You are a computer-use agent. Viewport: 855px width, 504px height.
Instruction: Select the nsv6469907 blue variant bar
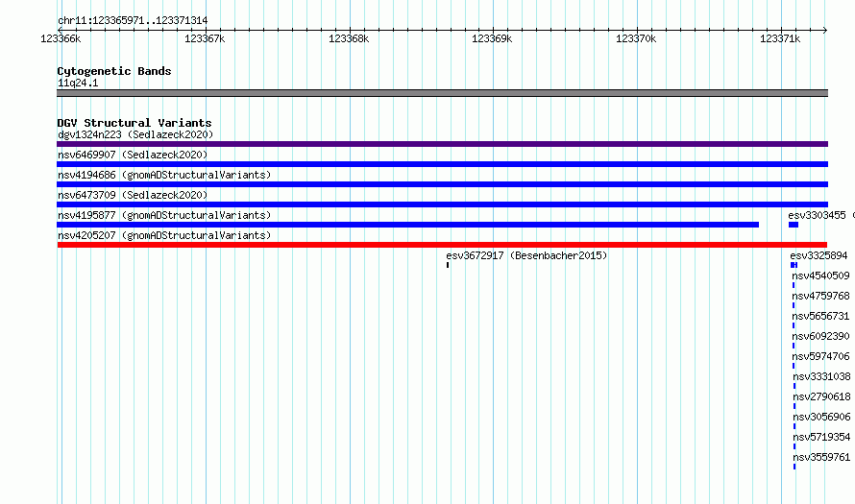click(442, 164)
